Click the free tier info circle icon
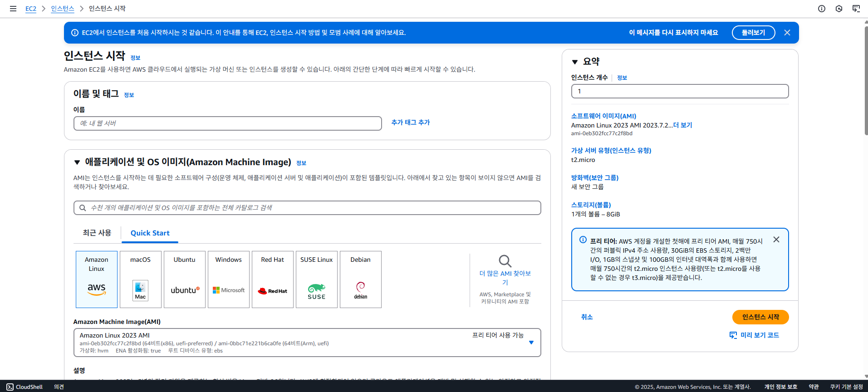868x392 pixels. tap(583, 240)
